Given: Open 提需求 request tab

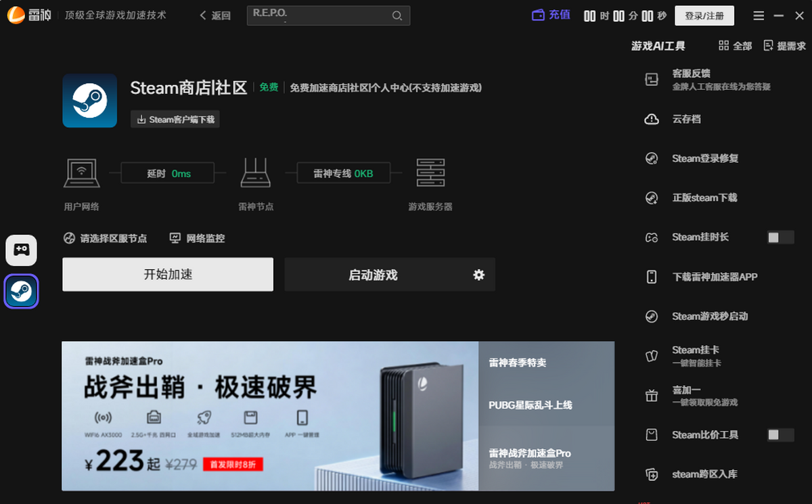Looking at the screenshot, I should [784, 46].
